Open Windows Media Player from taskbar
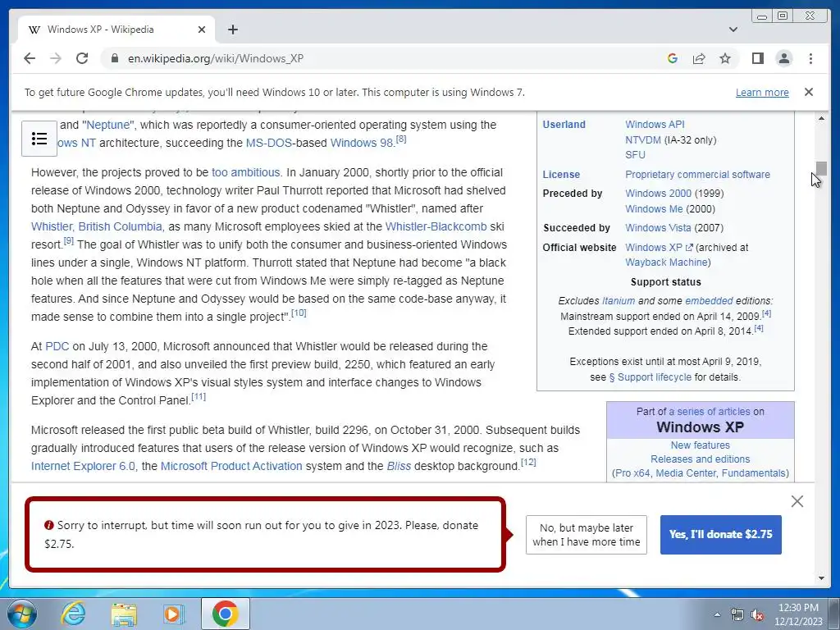The width and height of the screenshot is (840, 630). point(174,614)
